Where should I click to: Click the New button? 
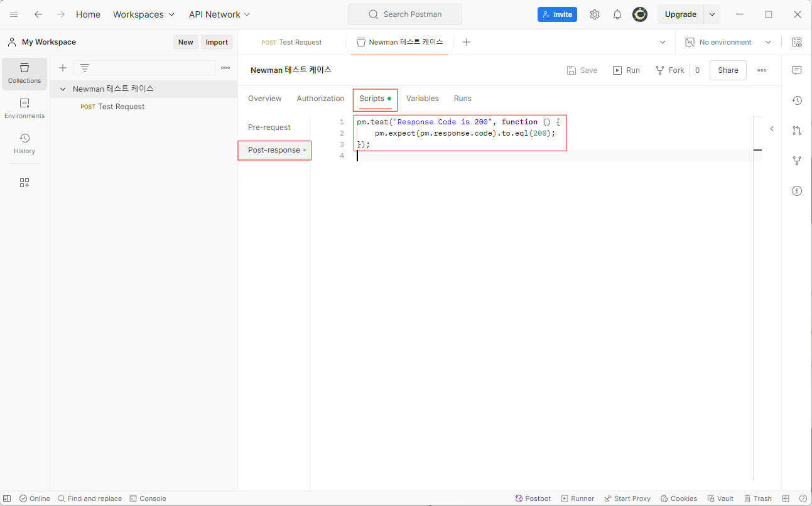coord(186,42)
